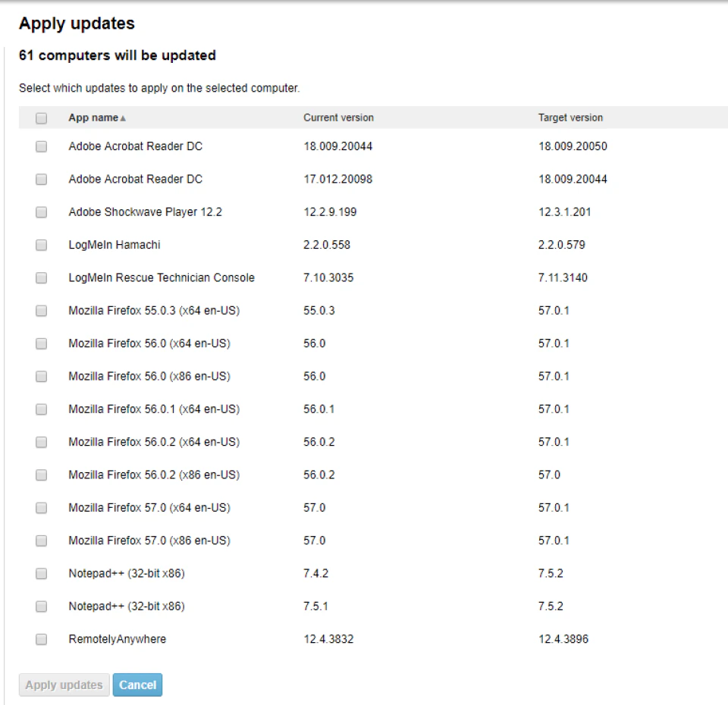This screenshot has width=728, height=705.
Task: Check Mozilla Firefox 56.0.2 (x86 en-US) update
Action: click(42, 475)
